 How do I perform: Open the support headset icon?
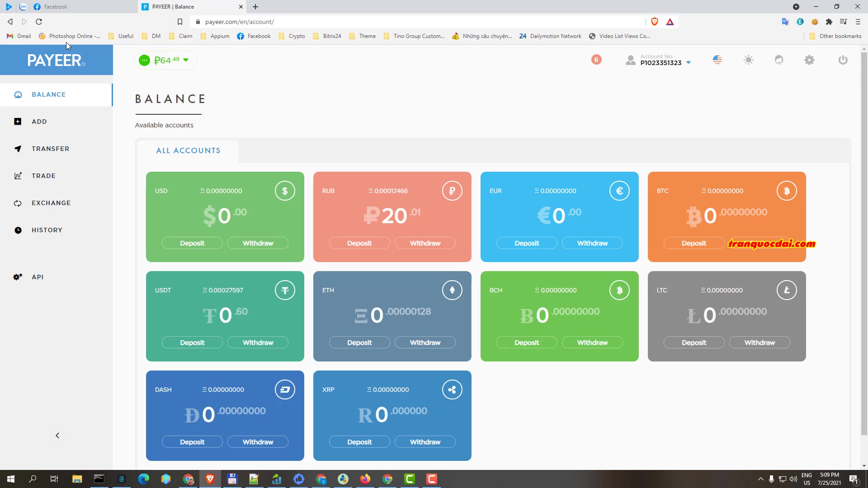click(x=779, y=60)
